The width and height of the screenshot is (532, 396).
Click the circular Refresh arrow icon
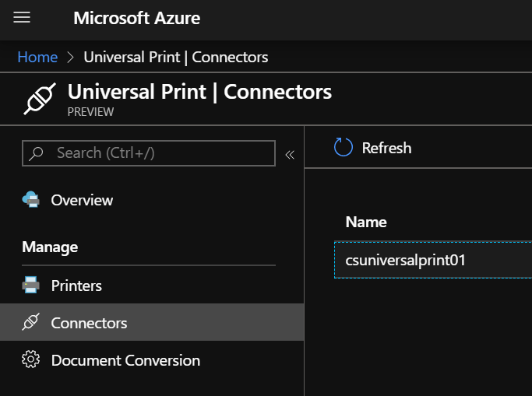[343, 148]
